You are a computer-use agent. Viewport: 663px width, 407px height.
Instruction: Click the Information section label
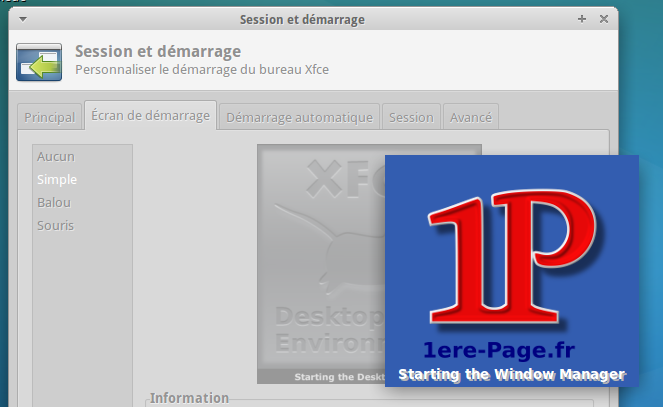(189, 398)
